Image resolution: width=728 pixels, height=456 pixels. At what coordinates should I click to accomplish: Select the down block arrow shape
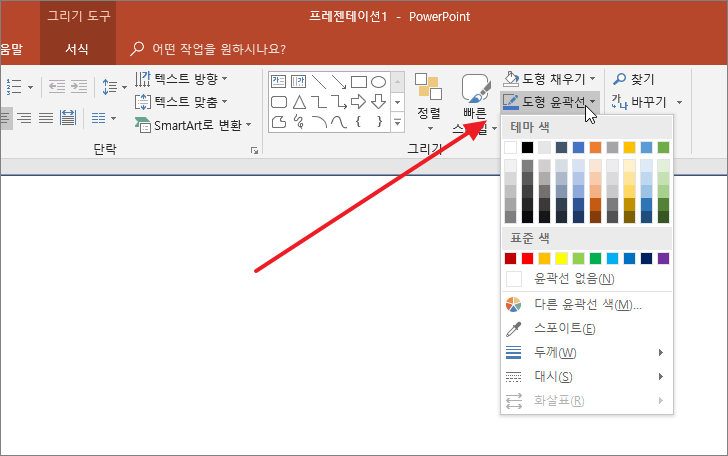pos(378,102)
